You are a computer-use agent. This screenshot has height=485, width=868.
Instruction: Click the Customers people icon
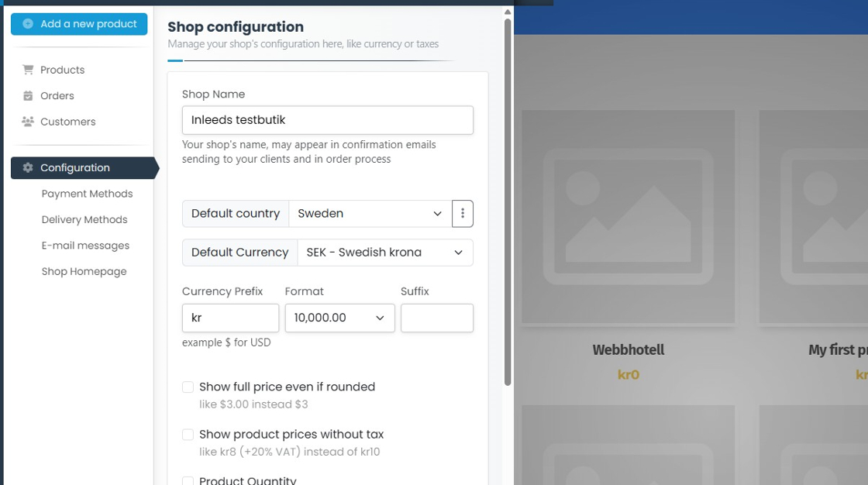[28, 122]
